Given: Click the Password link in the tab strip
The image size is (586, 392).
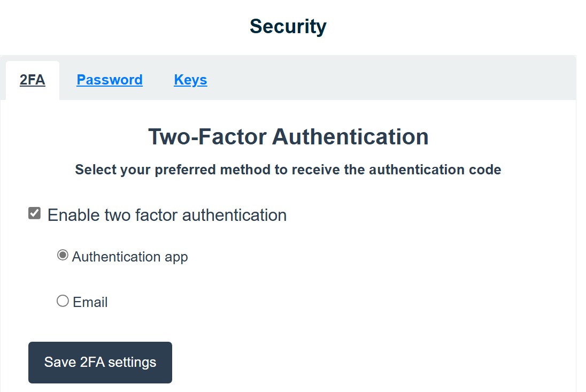Looking at the screenshot, I should click(x=110, y=80).
